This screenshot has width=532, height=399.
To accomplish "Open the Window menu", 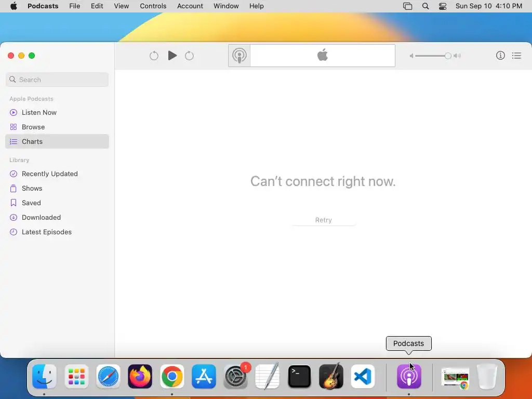I will click(226, 6).
